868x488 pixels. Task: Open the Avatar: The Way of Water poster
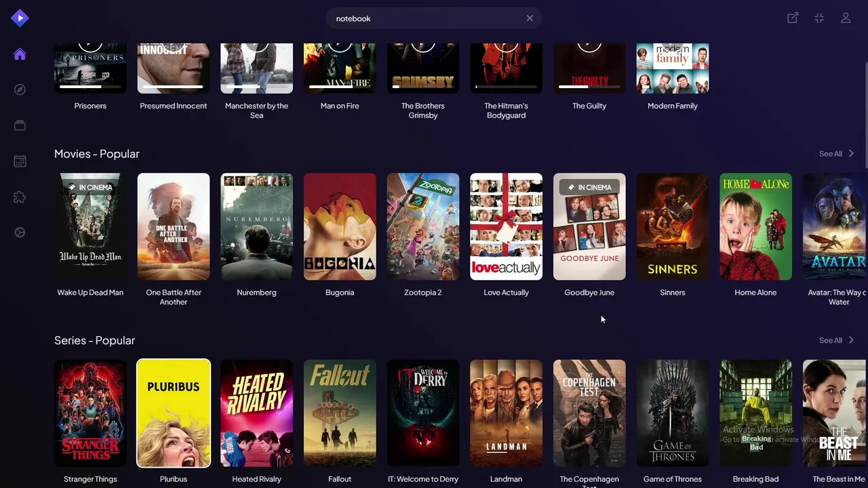click(835, 226)
